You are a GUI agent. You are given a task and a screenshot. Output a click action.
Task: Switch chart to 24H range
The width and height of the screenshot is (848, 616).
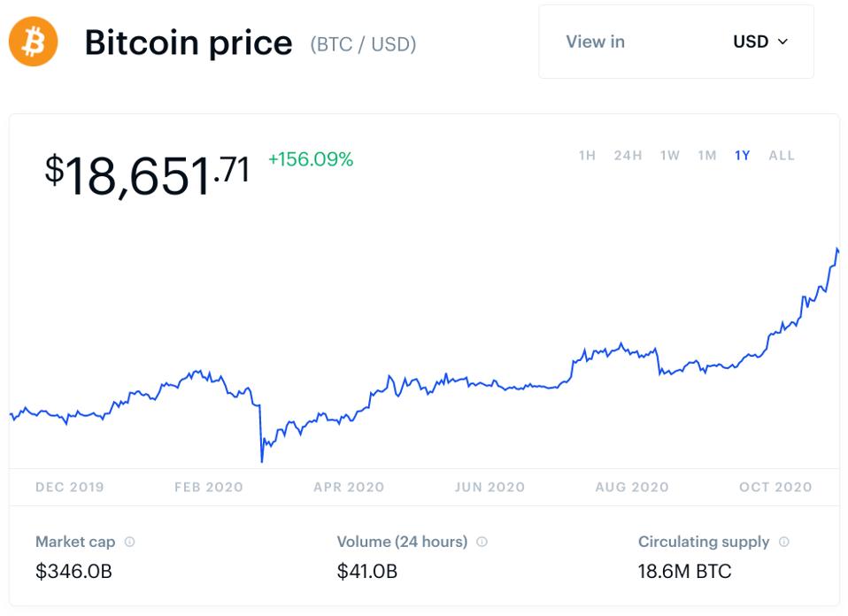tap(628, 156)
